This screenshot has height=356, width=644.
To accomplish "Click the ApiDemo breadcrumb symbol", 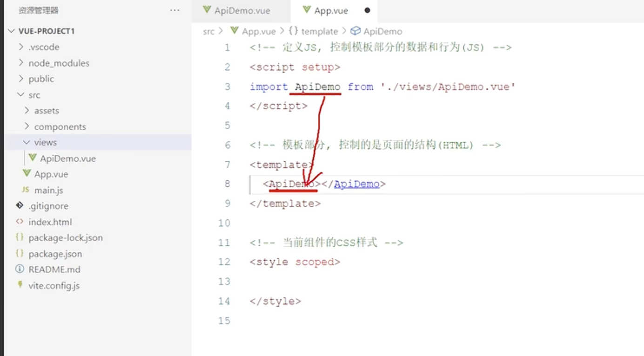I will click(x=382, y=31).
